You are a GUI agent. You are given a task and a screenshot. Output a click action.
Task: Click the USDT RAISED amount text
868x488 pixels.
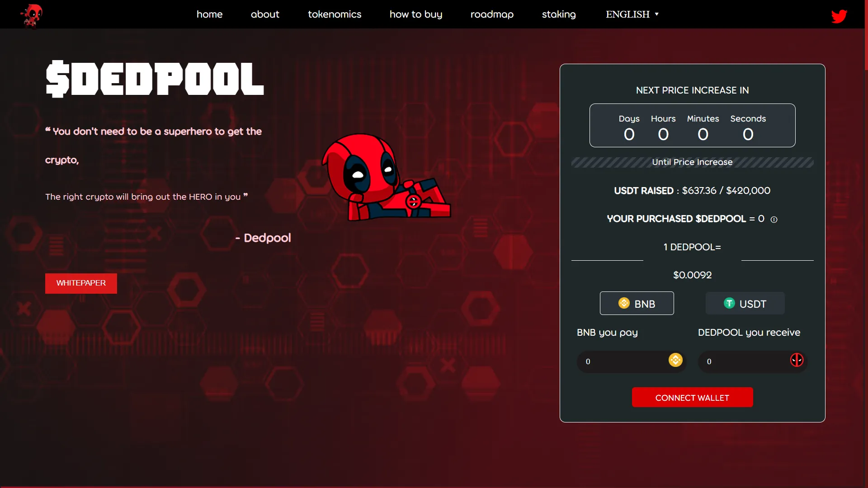pyautogui.click(x=692, y=191)
